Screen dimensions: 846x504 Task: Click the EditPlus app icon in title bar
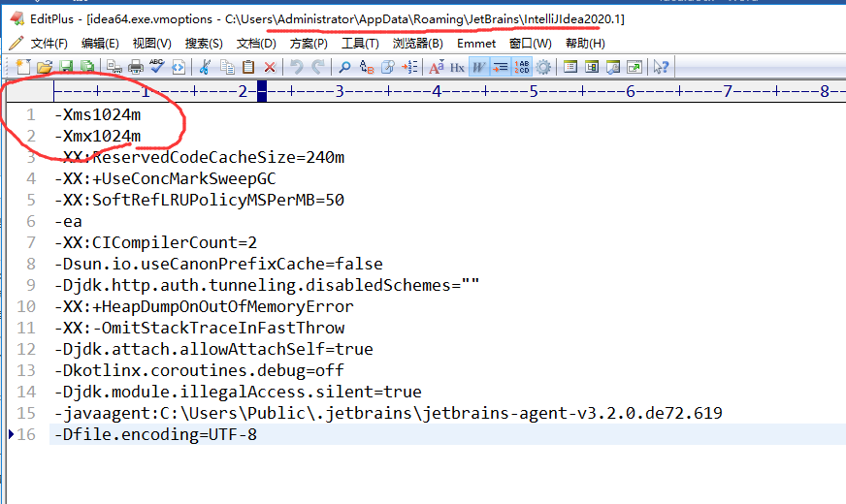click(17, 18)
